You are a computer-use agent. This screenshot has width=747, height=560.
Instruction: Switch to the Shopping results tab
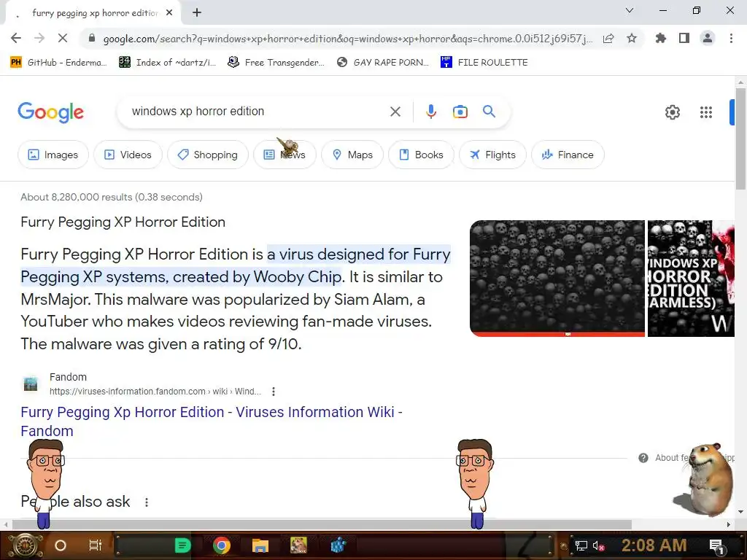click(208, 155)
